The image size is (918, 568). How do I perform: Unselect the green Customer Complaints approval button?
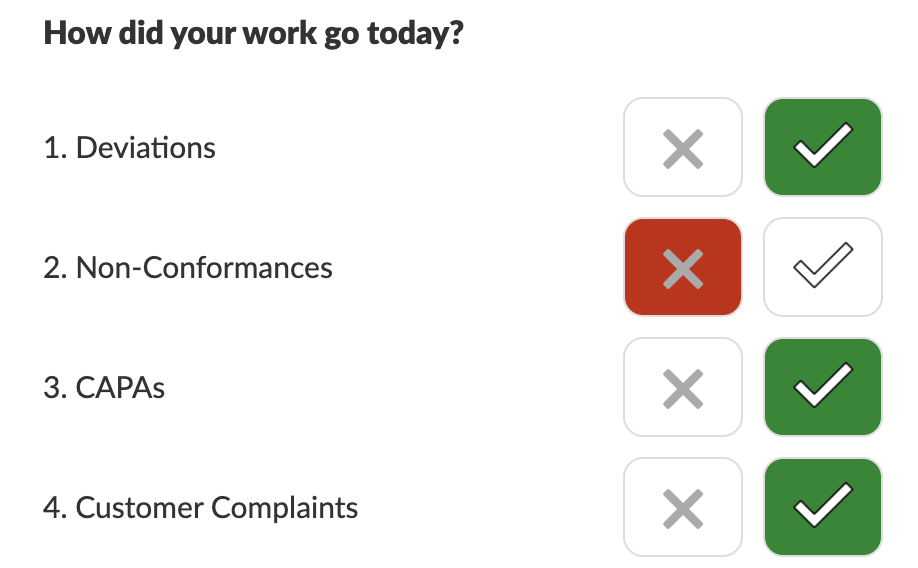(822, 507)
